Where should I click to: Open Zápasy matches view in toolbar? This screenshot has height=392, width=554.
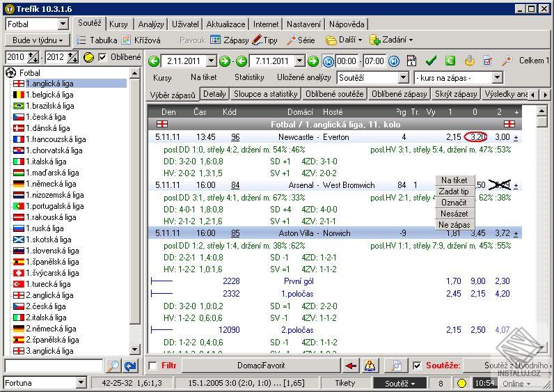(229, 40)
